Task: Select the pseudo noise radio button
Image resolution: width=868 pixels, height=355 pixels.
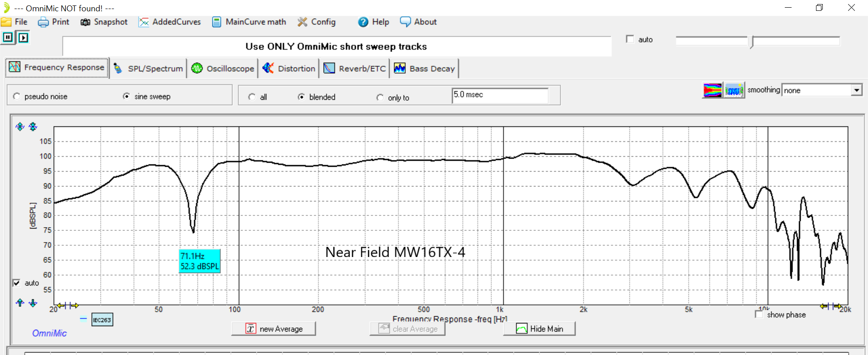Action: (x=17, y=96)
